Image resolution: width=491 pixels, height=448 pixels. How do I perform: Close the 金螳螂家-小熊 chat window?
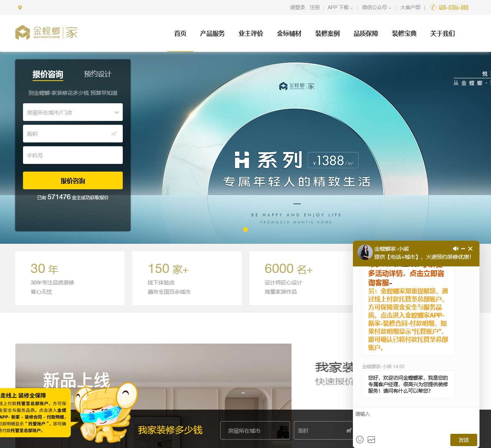click(470, 249)
